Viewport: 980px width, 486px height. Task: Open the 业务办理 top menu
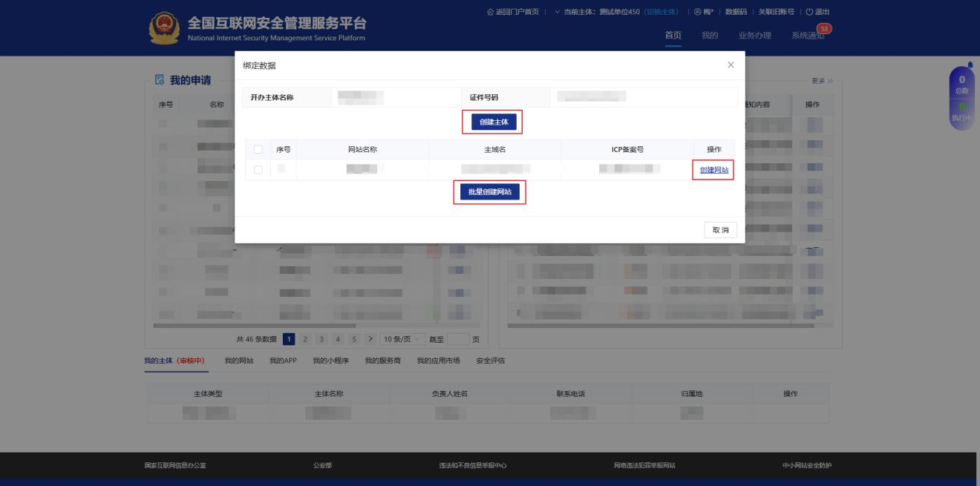(754, 36)
